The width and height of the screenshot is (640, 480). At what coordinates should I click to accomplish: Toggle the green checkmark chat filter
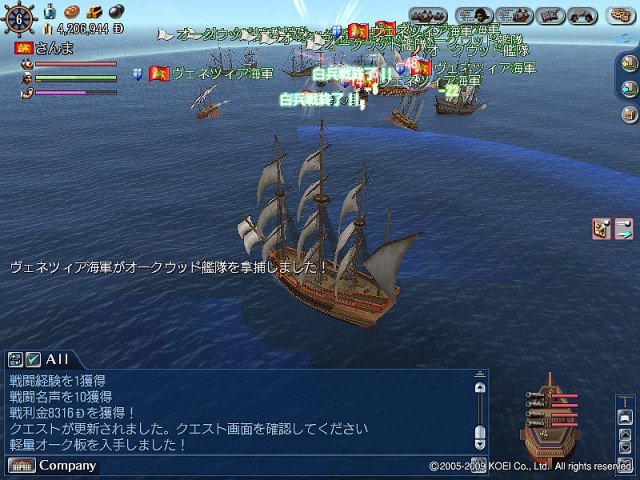33,359
